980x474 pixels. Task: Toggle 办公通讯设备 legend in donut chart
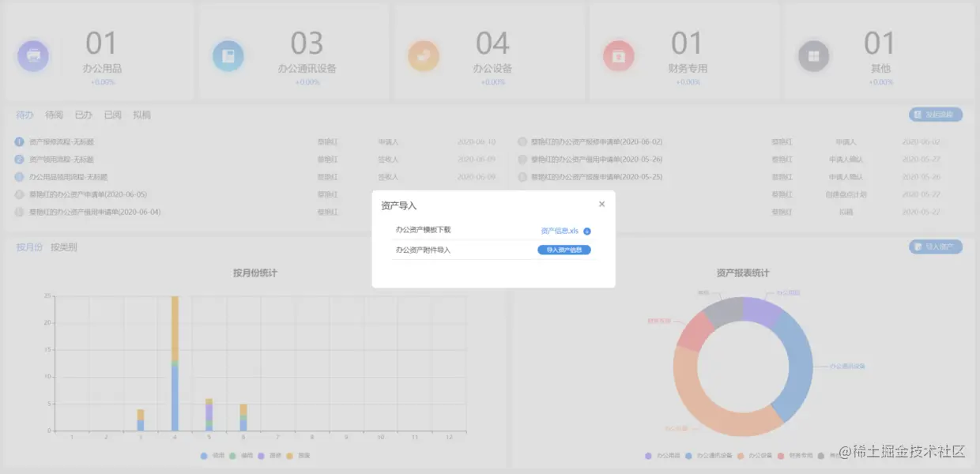[710, 456]
